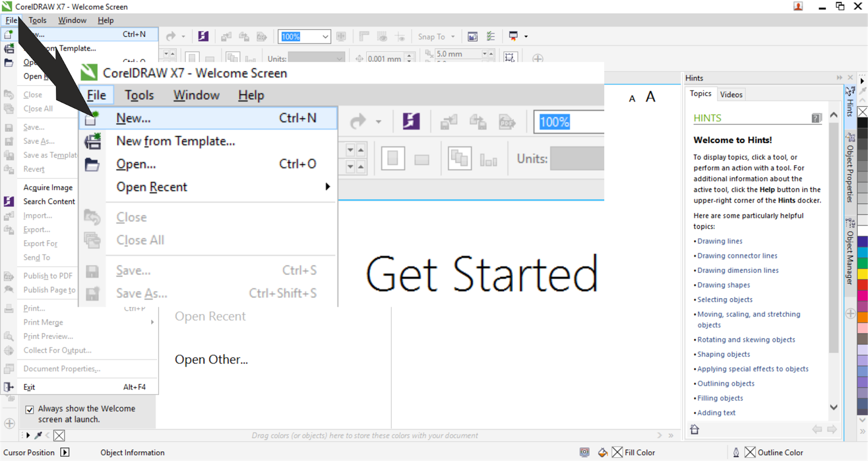Collapse the Hints docker with double arrows
Viewport: 868px width, 461px height.
click(839, 78)
